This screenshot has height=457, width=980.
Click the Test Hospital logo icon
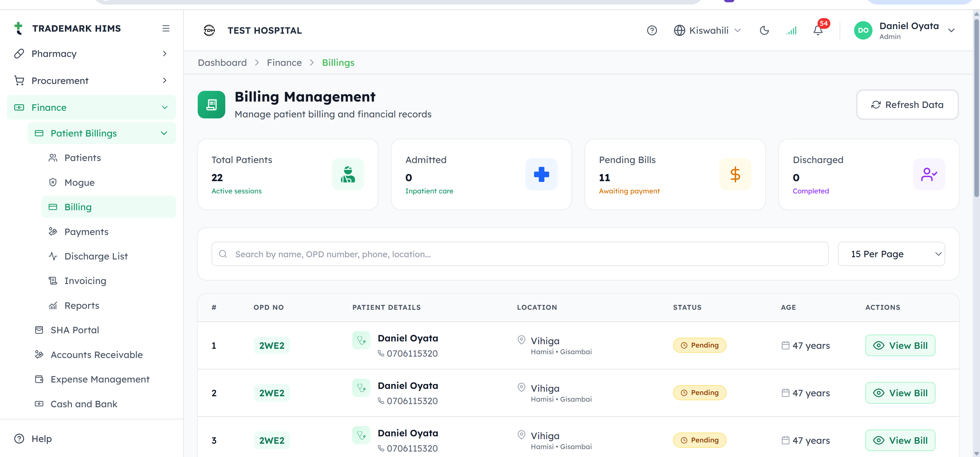[209, 30]
